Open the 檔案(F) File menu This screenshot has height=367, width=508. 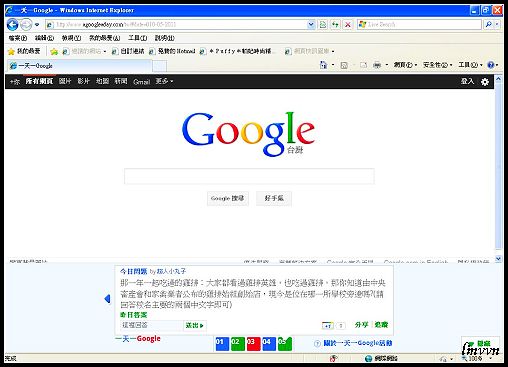pyautogui.click(x=18, y=38)
